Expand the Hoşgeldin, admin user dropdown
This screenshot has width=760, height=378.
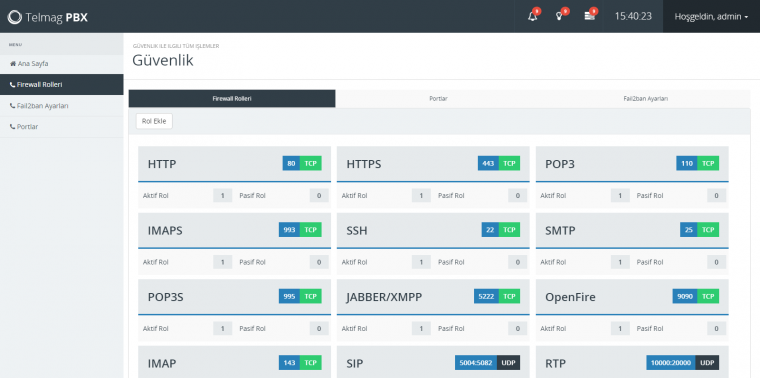click(711, 16)
